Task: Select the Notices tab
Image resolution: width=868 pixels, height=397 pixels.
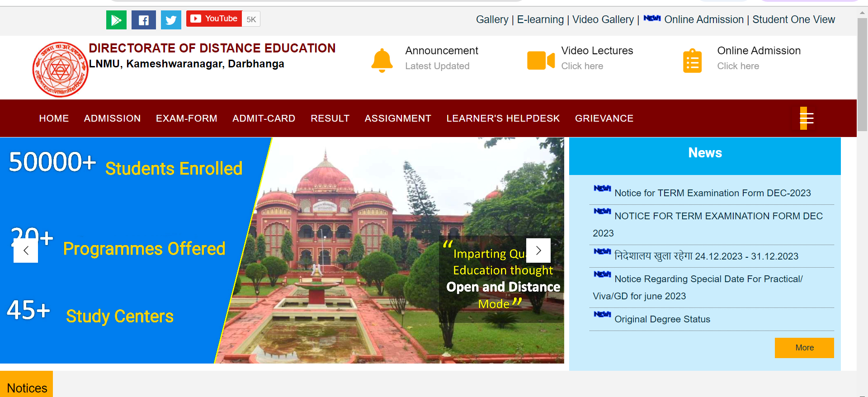Action: click(x=27, y=387)
